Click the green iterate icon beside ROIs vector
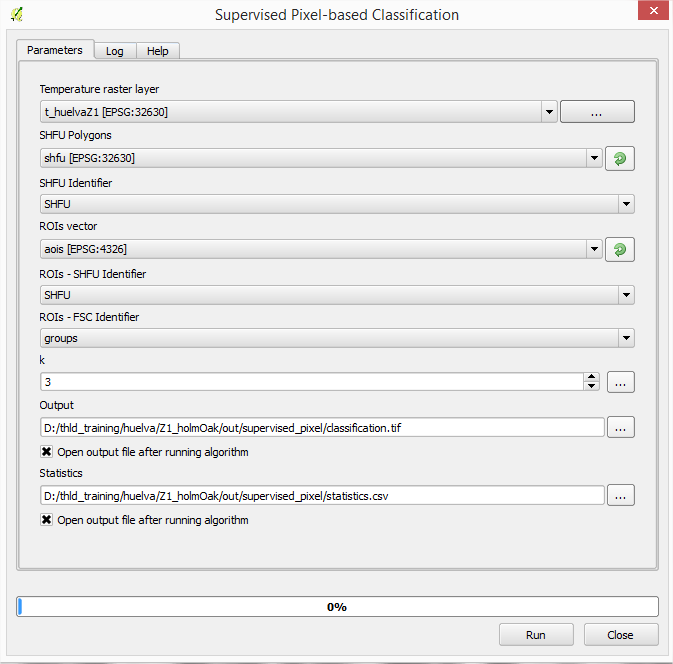Viewport: 673px width, 664px height. [x=619, y=249]
